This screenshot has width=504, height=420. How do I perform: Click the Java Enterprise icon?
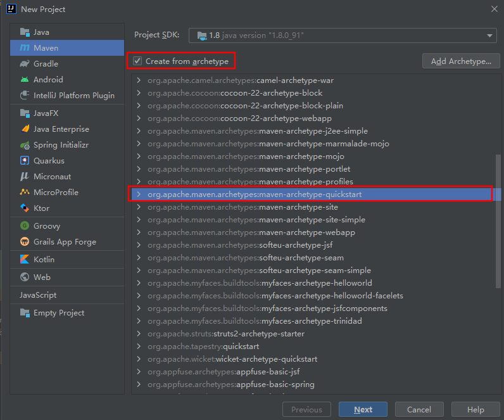(x=25, y=129)
